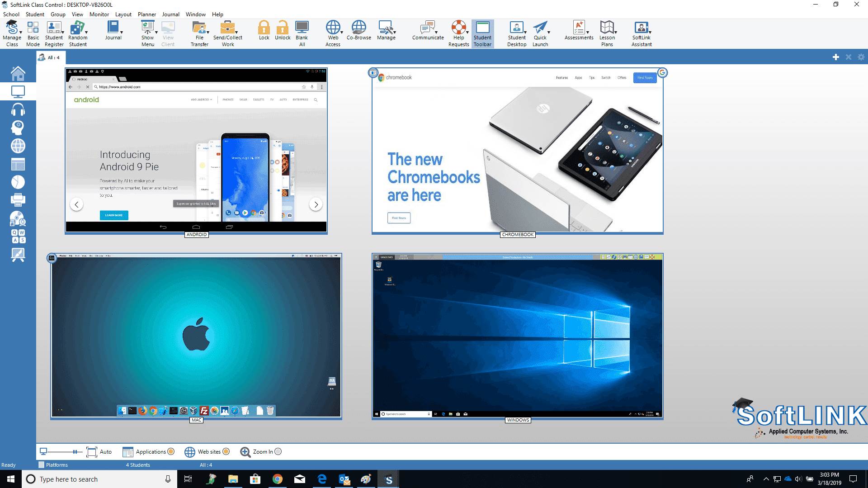
Task: Open Quick Launch
Action: pos(540,33)
